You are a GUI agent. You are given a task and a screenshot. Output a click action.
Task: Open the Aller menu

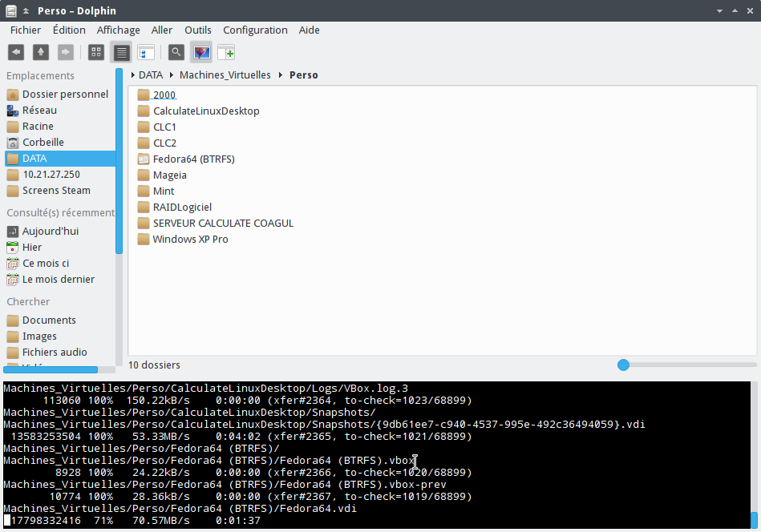162,30
